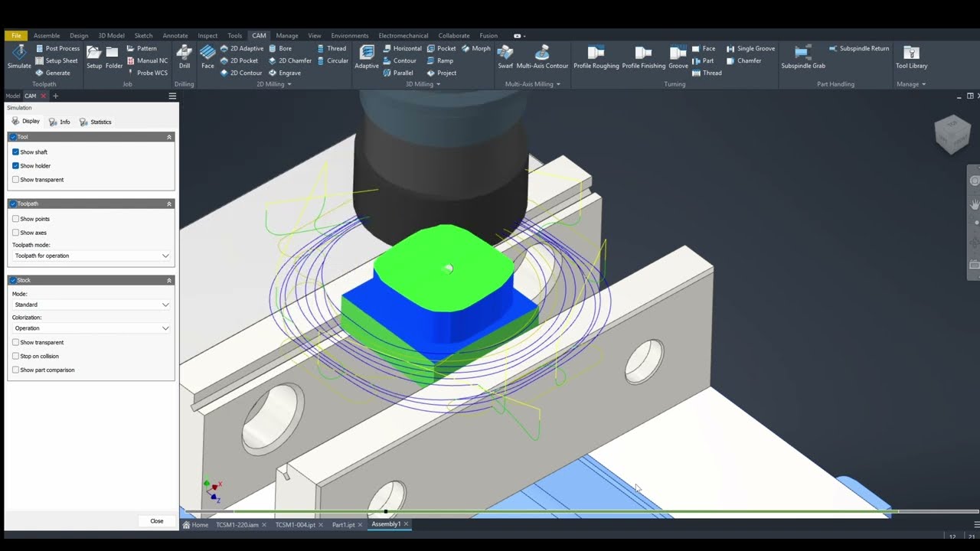Enable Stop on collision checkbox
Viewport: 980px width, 551px height.
point(15,356)
